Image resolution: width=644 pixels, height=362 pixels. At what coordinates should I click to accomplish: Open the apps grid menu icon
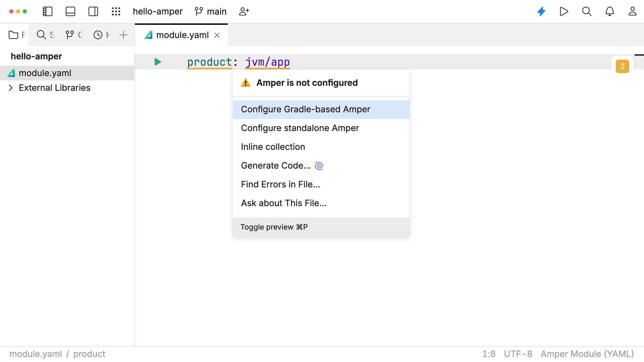tap(116, 11)
